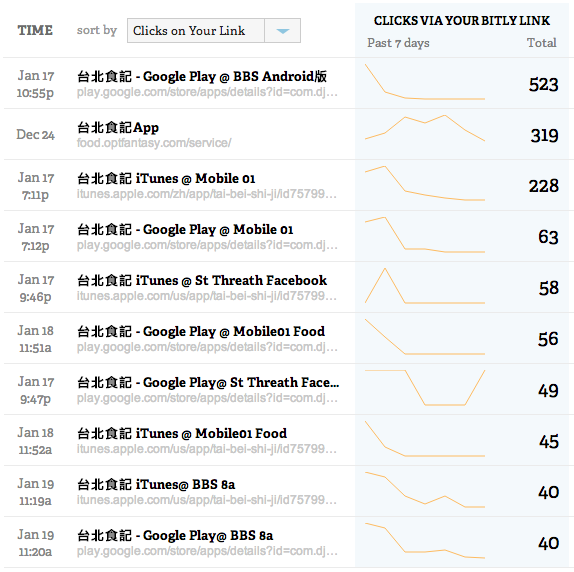Screen dimensions: 574x572
Task: View the sparkline chart for the 523-click link
Action: (425, 82)
